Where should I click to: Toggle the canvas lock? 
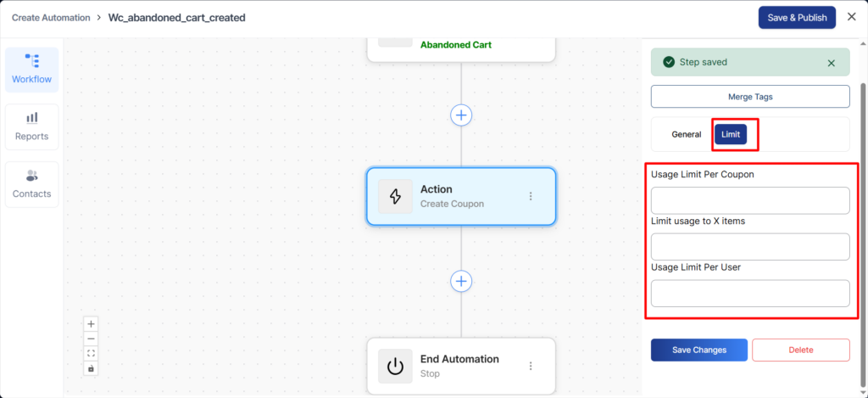(92, 367)
